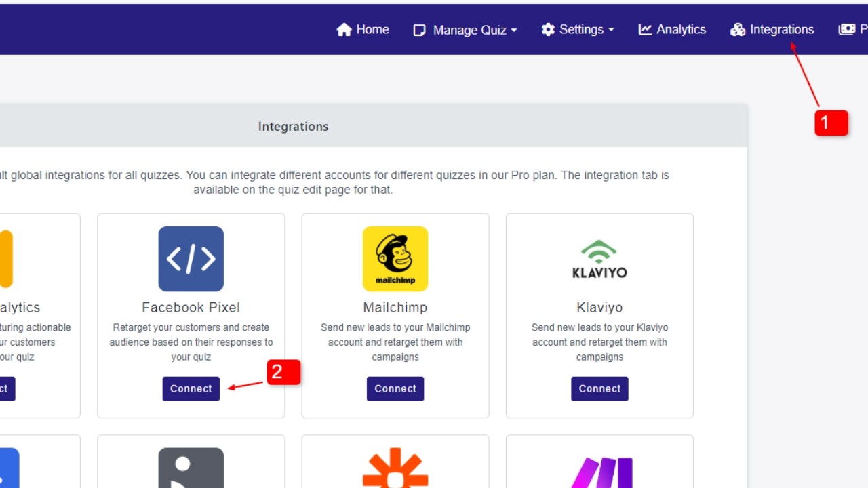
Task: Click the purple striped logo tile
Action: [x=602, y=472]
